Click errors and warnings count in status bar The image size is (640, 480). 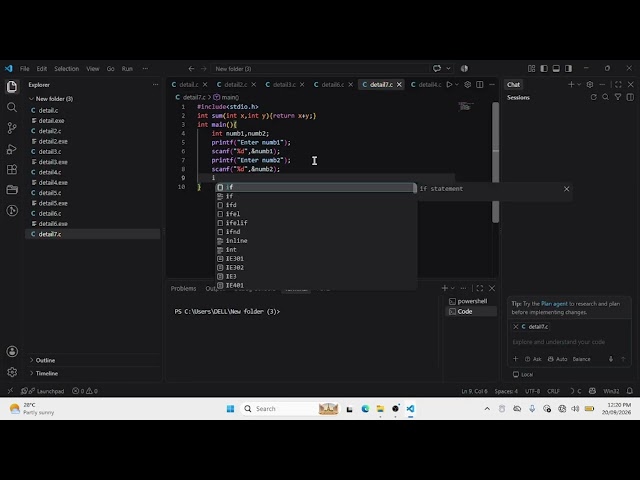tap(85, 391)
